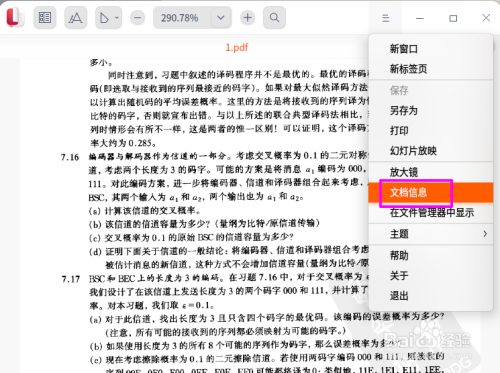The image size is (500, 373).
Task: Choose 退出 to quit the app
Action: [x=431, y=296]
